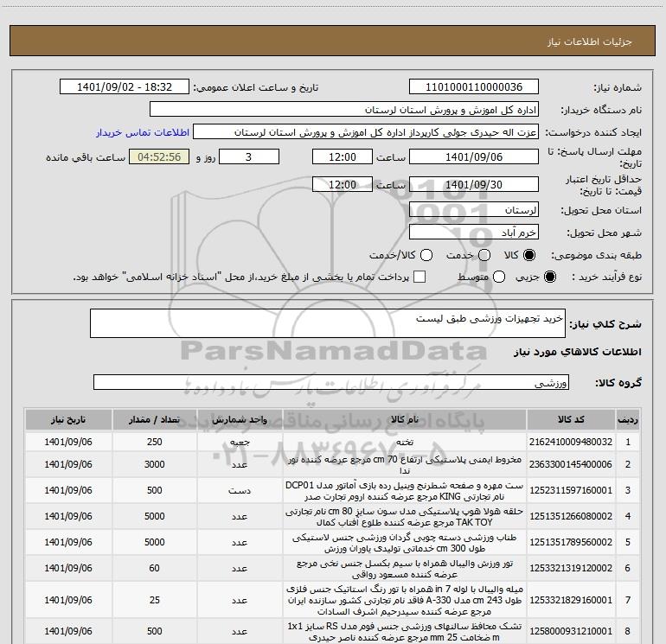Click quantity 60 in row 6
Screen dimensions: 666x644
click(x=155, y=568)
